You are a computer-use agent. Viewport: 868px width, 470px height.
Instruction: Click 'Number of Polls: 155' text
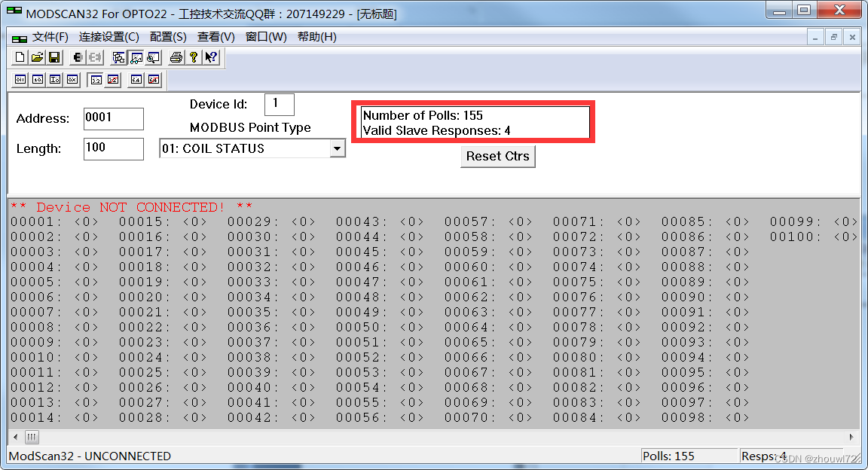point(423,115)
